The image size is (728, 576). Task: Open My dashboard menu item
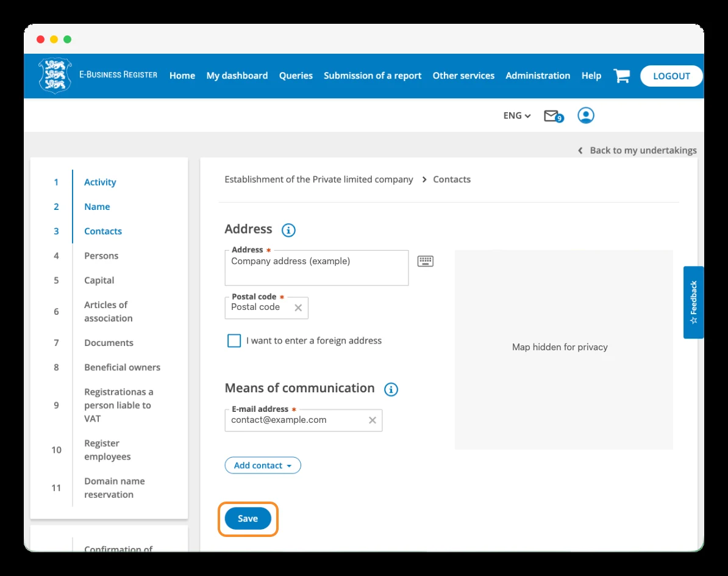(237, 76)
